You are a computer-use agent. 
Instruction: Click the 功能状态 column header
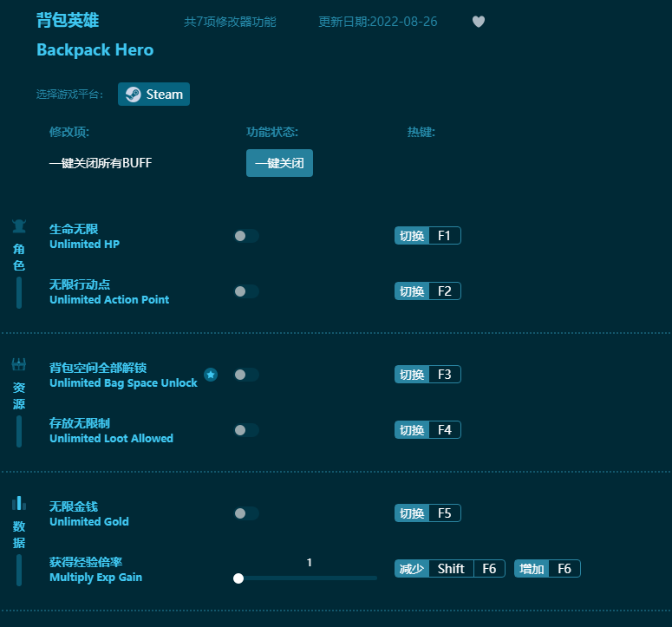[x=271, y=132]
